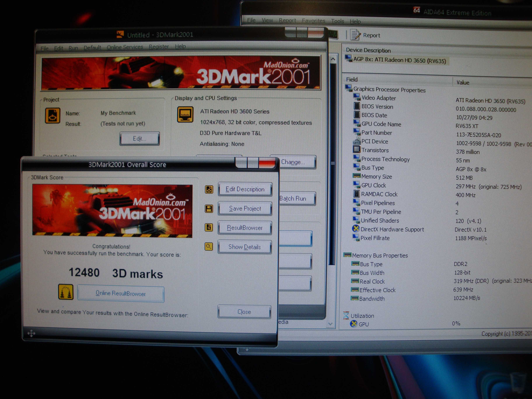Image resolution: width=532 pixels, height=399 pixels.
Task: Click the Save Project floppy icon
Action: click(209, 209)
